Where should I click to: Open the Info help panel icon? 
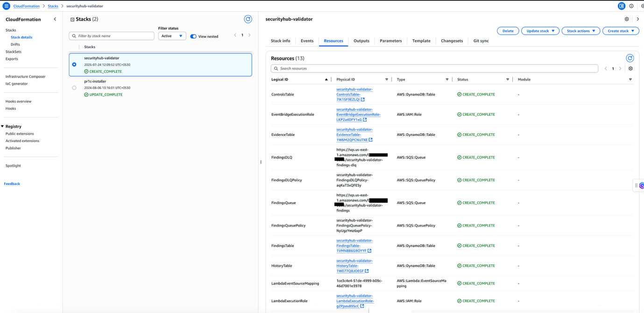point(631,6)
